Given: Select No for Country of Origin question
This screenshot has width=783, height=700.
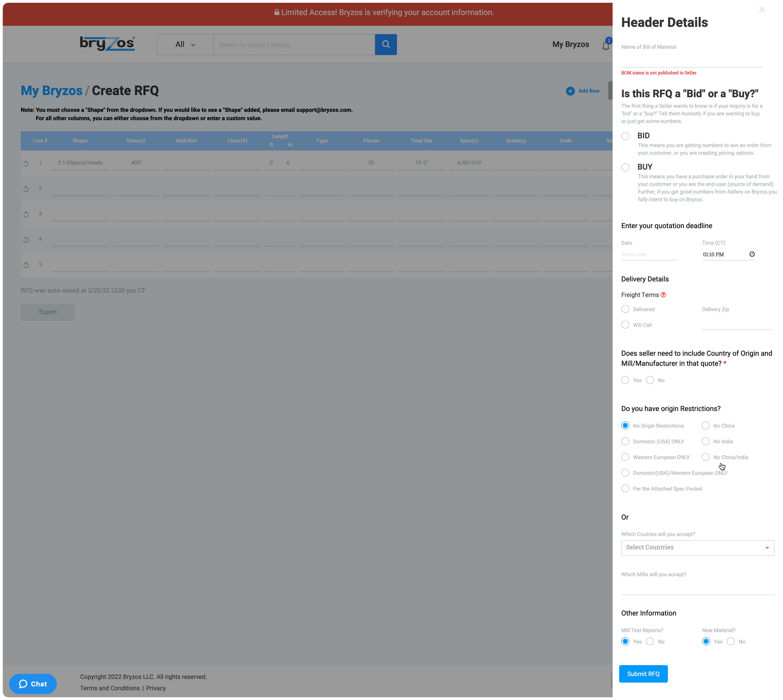Looking at the screenshot, I should tap(650, 380).
